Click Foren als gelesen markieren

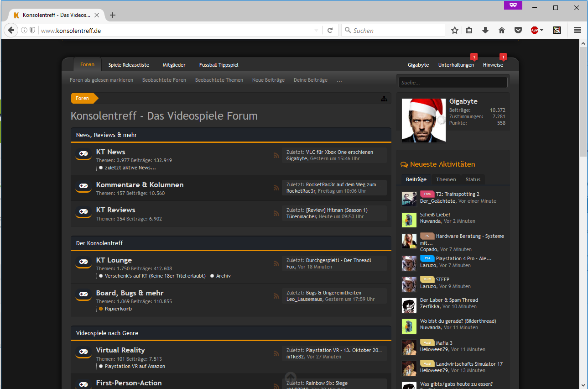point(101,80)
